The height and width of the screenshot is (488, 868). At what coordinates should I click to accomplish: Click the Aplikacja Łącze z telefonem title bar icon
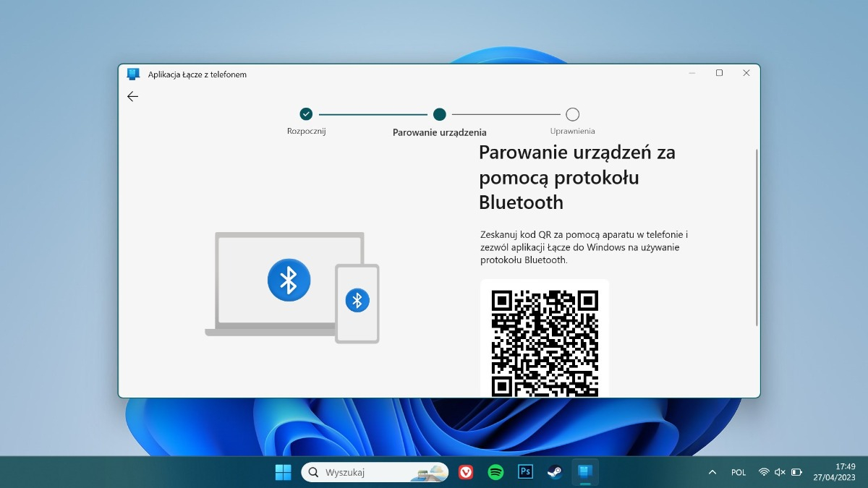133,73
